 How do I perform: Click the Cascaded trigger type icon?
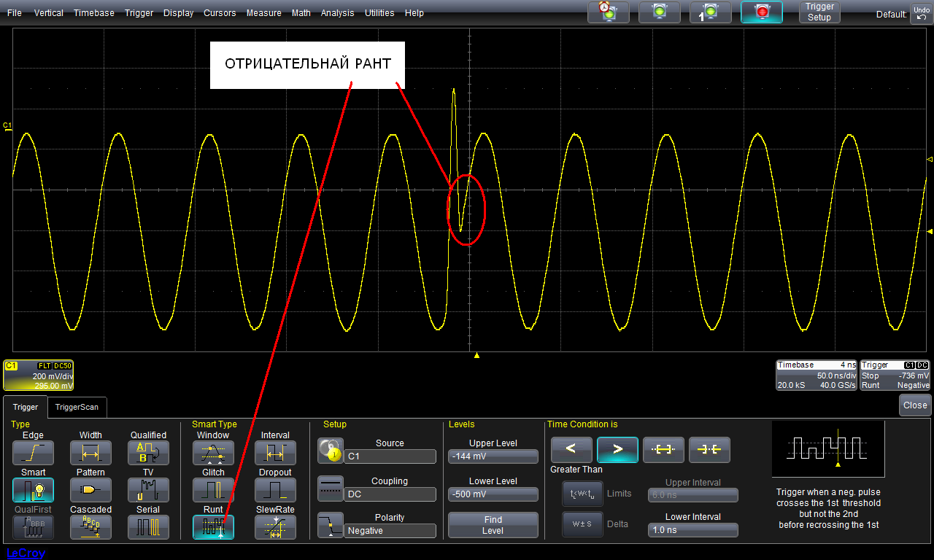pyautogui.click(x=90, y=527)
